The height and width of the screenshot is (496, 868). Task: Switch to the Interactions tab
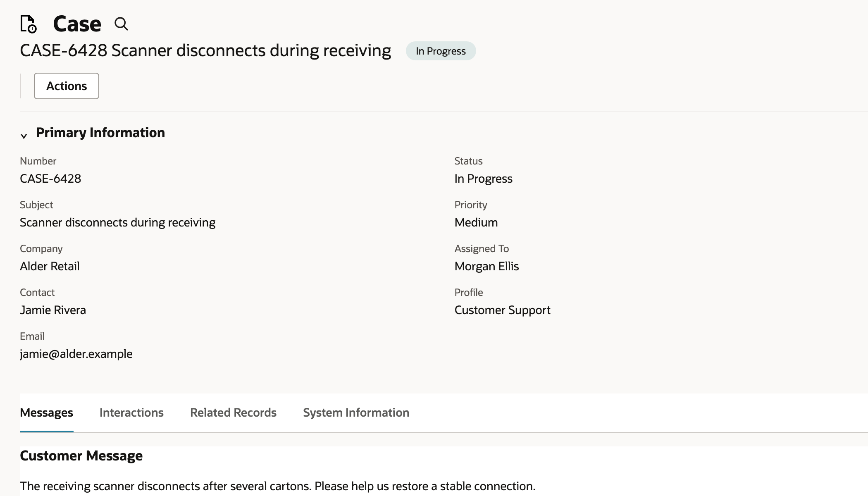131,413
